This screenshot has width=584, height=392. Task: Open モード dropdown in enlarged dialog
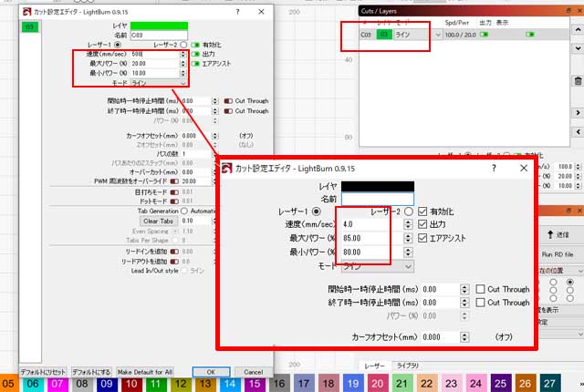[x=377, y=266]
